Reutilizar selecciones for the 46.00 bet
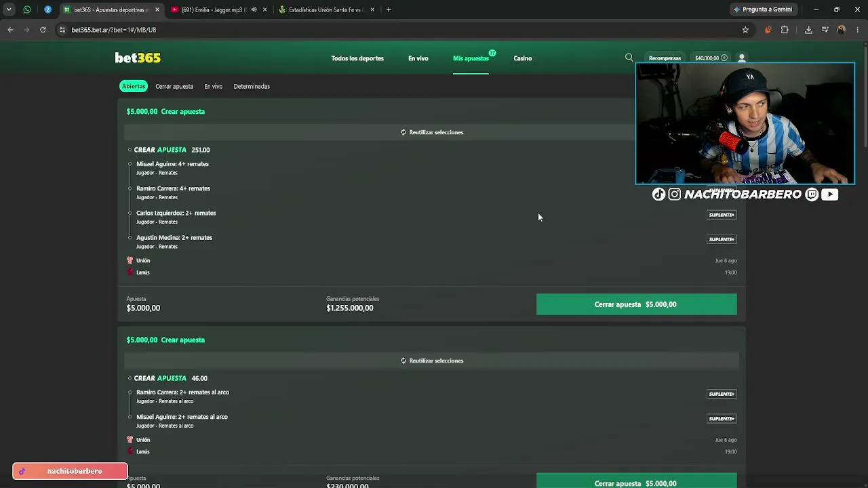868x488 pixels. [432, 361]
